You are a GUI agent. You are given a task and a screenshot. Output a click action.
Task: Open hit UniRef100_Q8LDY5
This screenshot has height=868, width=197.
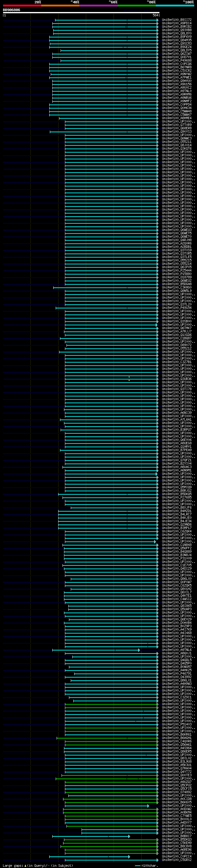coord(176,50)
